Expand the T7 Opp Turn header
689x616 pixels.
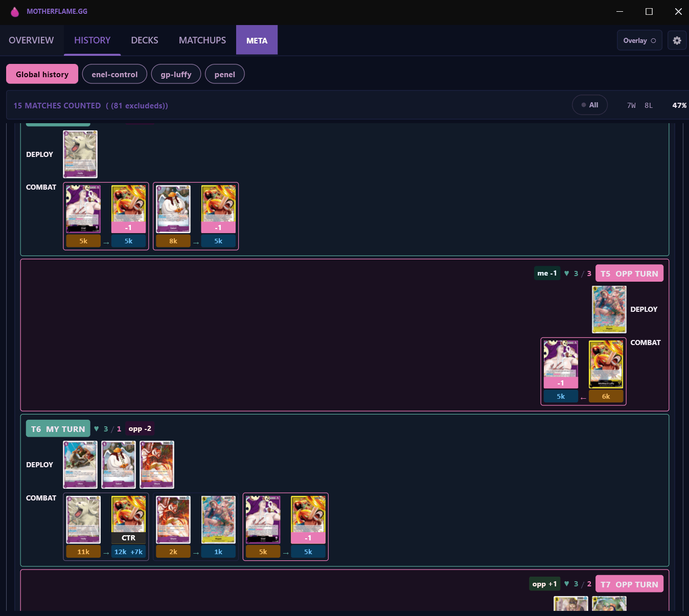pyautogui.click(x=629, y=584)
